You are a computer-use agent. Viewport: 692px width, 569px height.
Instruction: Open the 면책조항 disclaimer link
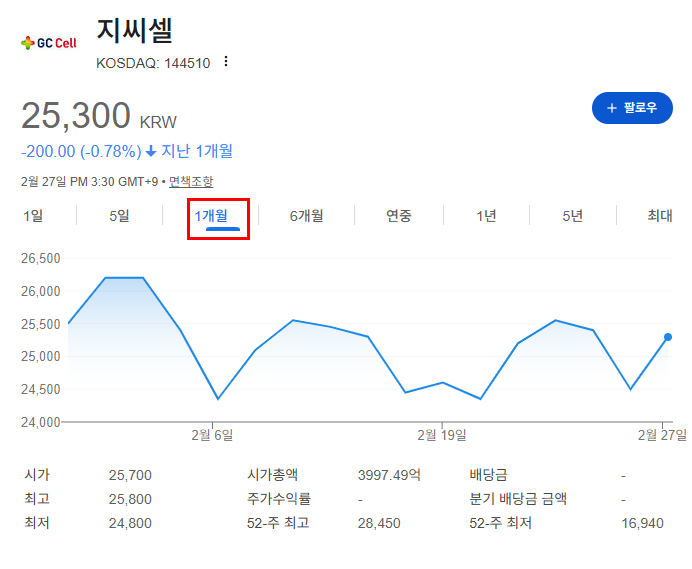tap(191, 181)
